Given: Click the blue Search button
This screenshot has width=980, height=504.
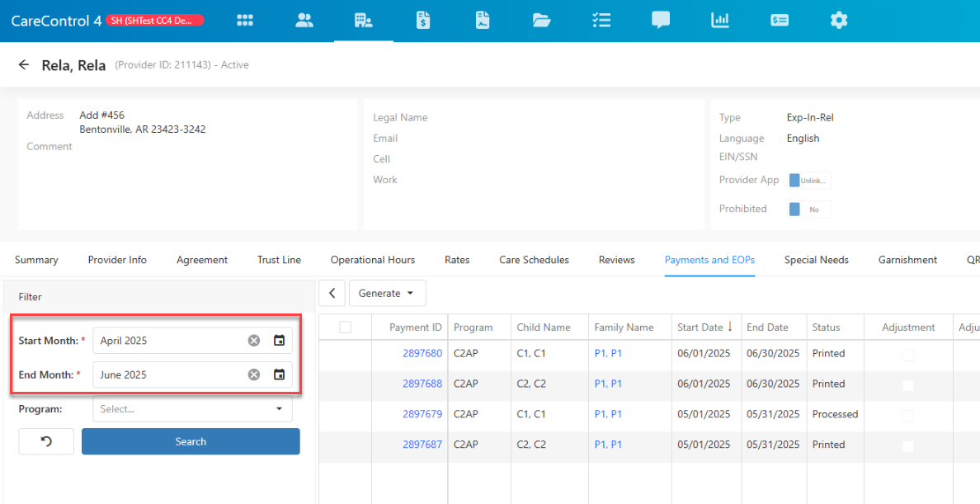Looking at the screenshot, I should pyautogui.click(x=191, y=441).
